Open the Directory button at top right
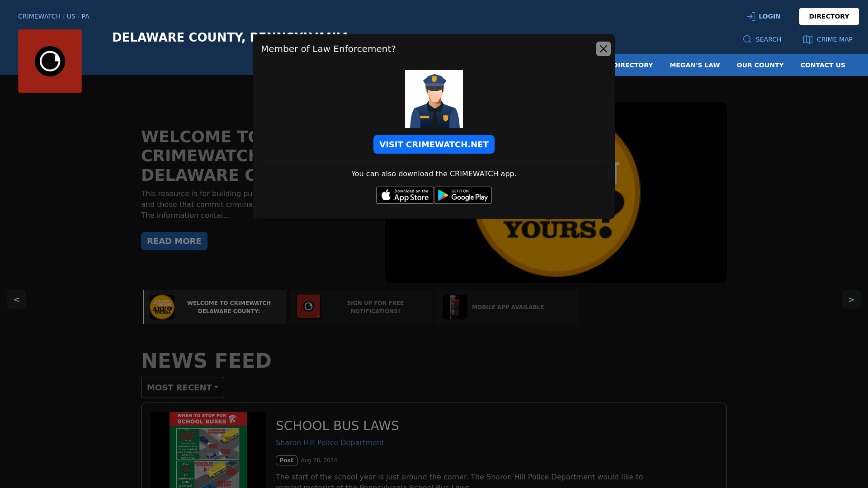This screenshot has height=488, width=868. (x=829, y=16)
